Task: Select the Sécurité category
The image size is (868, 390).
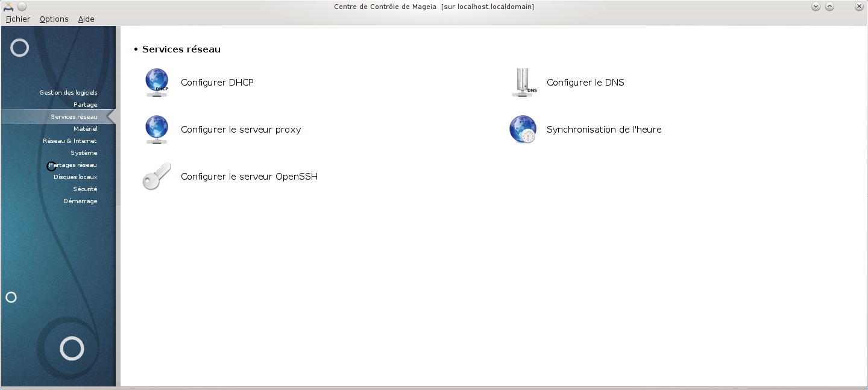Action: [85, 189]
